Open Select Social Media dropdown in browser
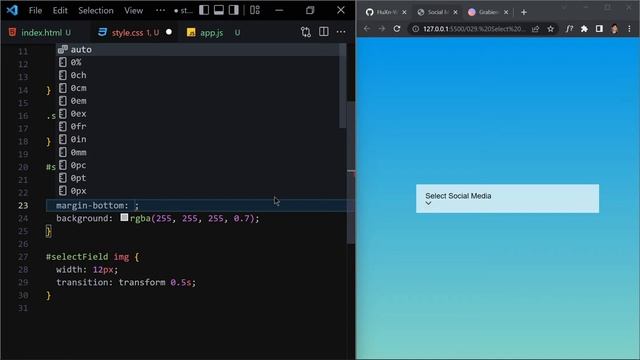640x360 pixels. point(507,198)
